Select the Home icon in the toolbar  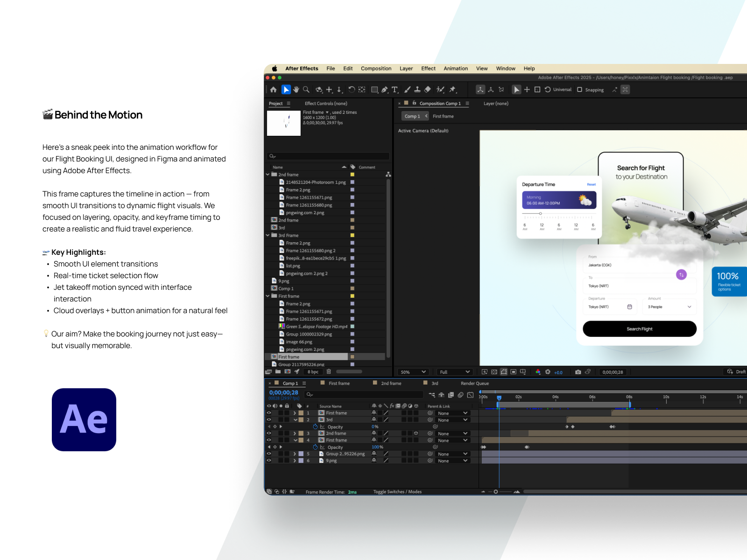[274, 90]
